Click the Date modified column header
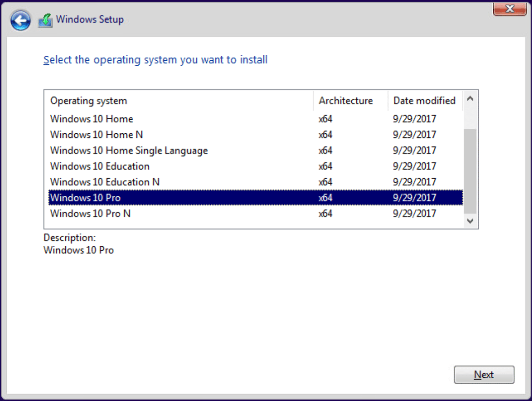 (x=424, y=101)
